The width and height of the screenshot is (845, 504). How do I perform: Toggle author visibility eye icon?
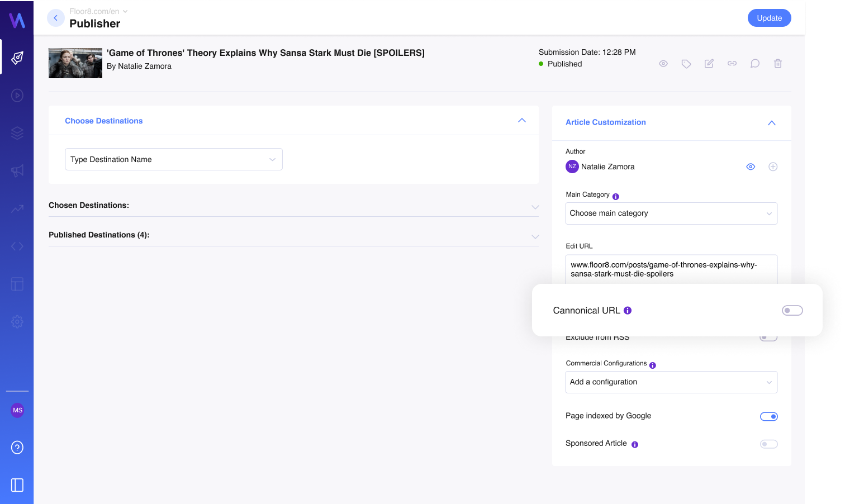click(751, 167)
